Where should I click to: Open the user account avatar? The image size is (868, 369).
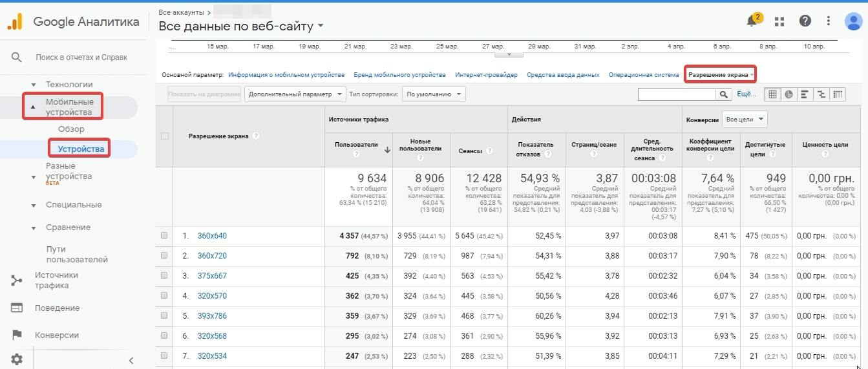click(x=854, y=21)
